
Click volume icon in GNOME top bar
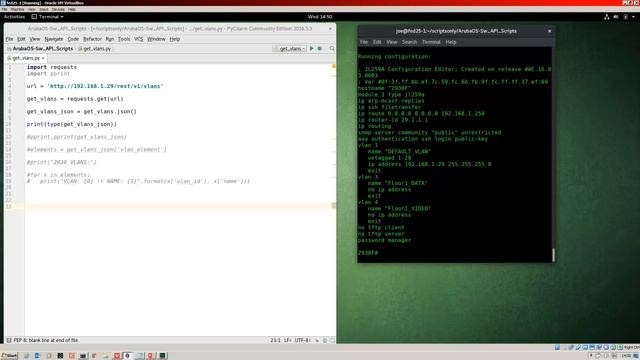coord(616,17)
